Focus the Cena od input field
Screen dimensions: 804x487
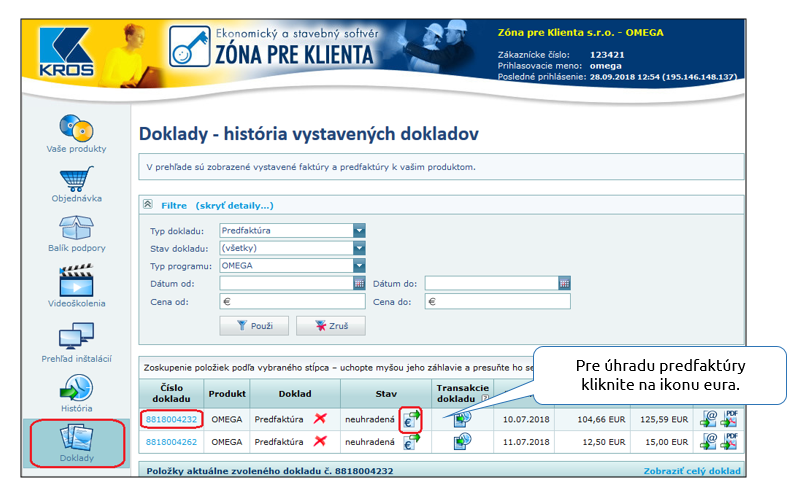293,301
